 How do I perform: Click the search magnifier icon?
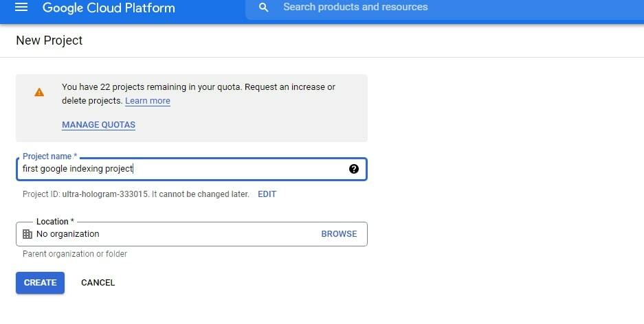pyautogui.click(x=264, y=8)
